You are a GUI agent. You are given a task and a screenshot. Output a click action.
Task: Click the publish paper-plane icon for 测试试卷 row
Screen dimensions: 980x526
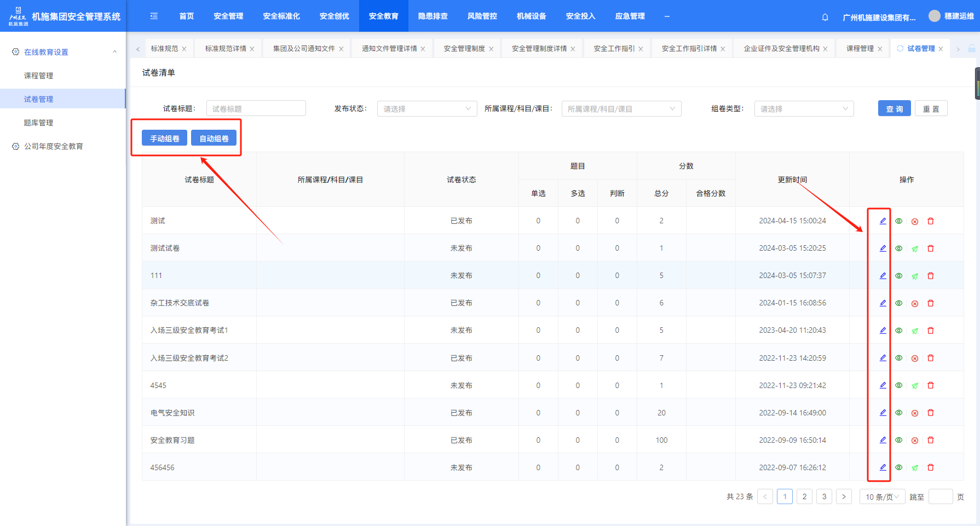pyautogui.click(x=914, y=248)
